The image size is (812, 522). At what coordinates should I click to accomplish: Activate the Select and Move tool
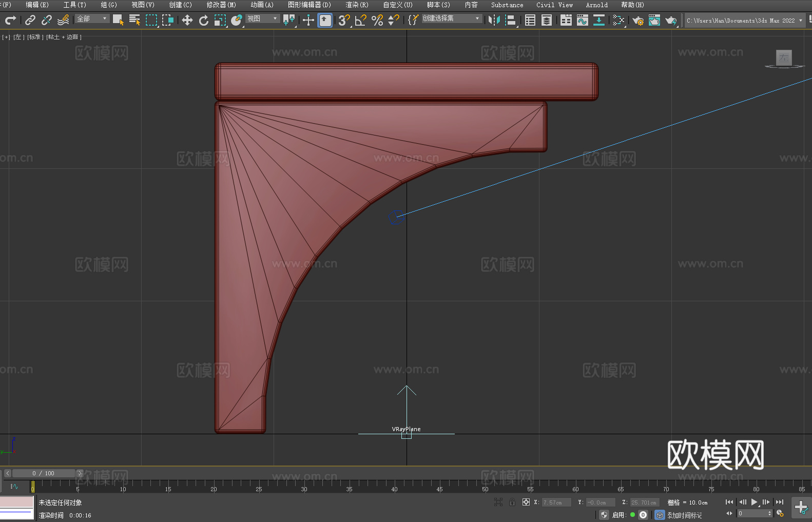pyautogui.click(x=187, y=20)
